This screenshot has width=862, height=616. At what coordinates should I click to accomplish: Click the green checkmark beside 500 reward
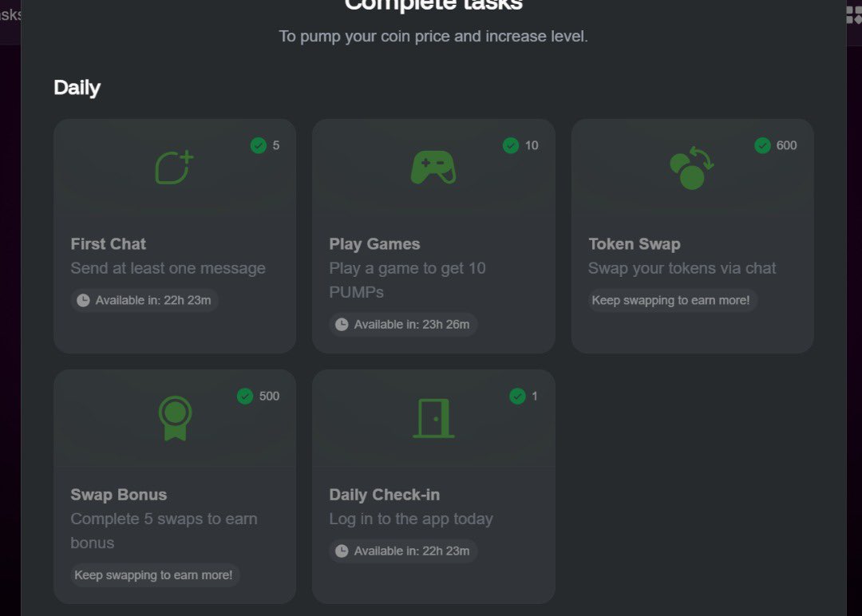[x=245, y=396]
